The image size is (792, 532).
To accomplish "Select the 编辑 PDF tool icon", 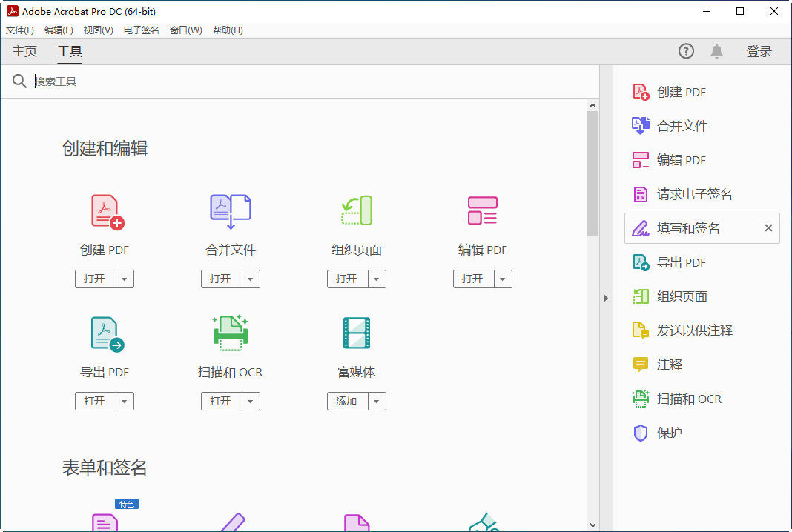I will (x=482, y=210).
